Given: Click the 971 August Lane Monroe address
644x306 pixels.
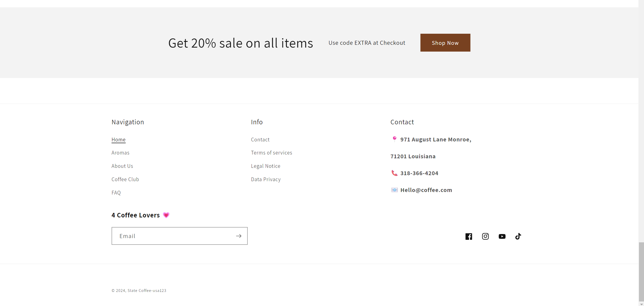Looking at the screenshot, I should coord(436,139).
